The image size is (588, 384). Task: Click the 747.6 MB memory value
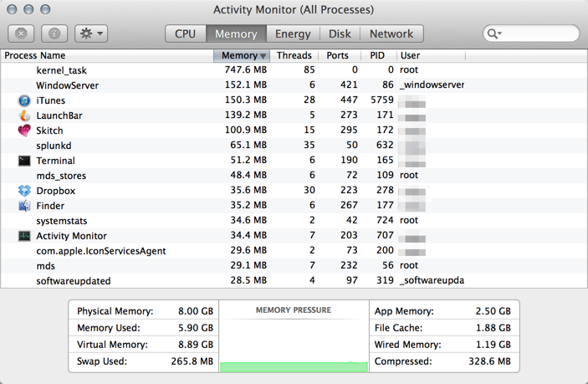tap(246, 69)
